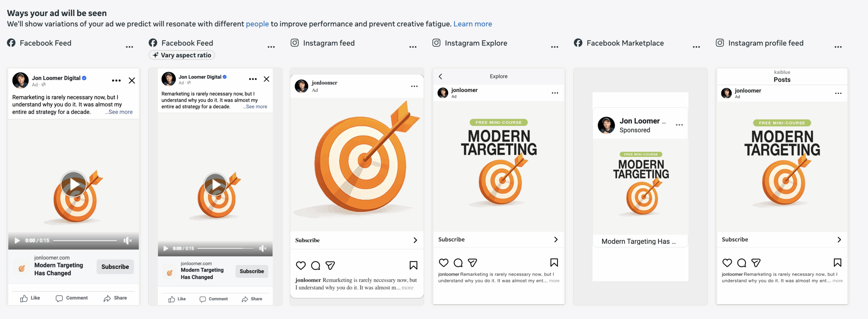Expand Subscribe chevron in Instagram profile feed
The image size is (868, 319).
coord(839,240)
